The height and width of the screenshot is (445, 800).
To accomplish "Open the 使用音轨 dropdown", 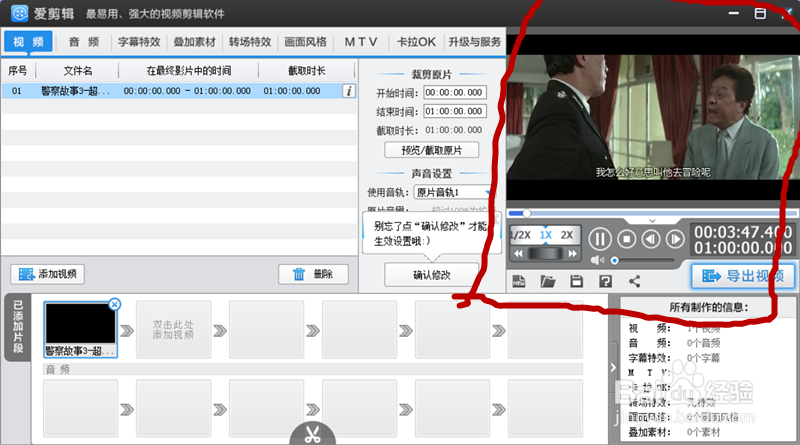I will pos(454,192).
